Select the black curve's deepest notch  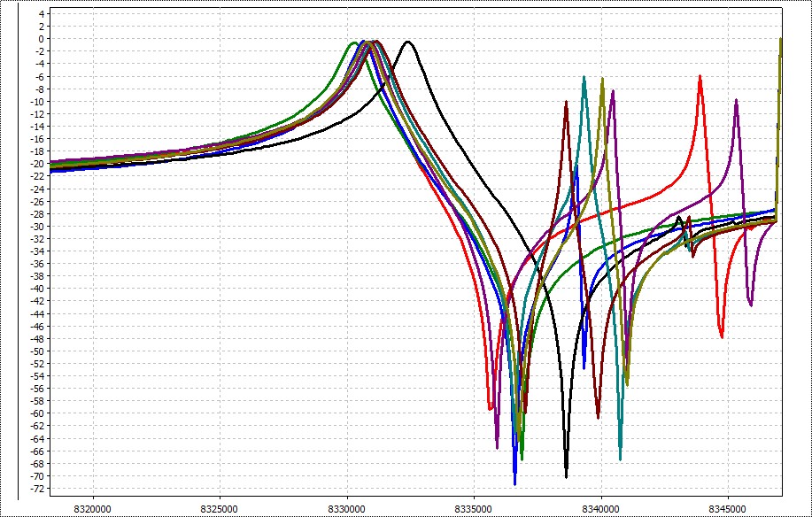point(567,475)
